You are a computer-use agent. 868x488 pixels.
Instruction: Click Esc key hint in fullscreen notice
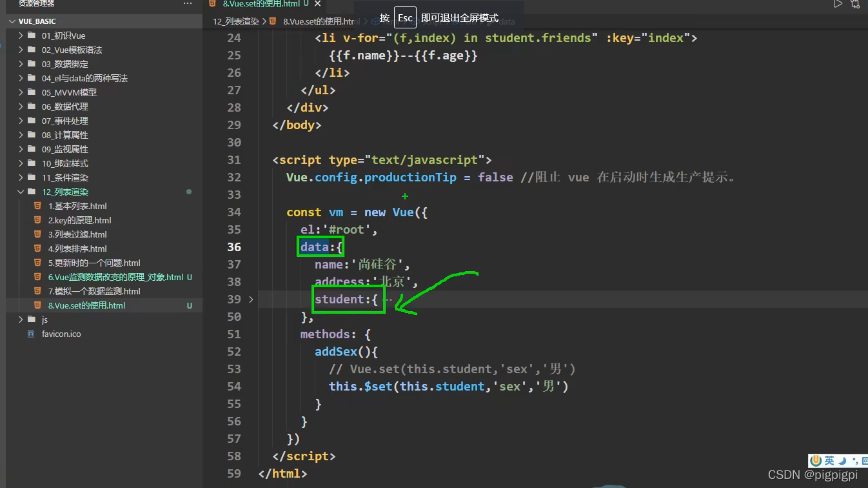[x=405, y=18]
